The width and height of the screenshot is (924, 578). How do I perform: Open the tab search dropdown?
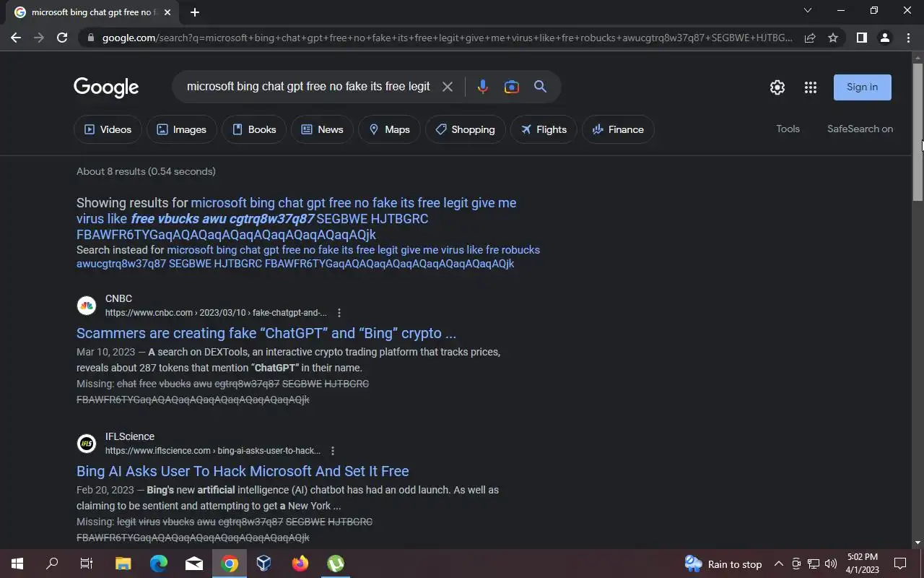click(808, 11)
